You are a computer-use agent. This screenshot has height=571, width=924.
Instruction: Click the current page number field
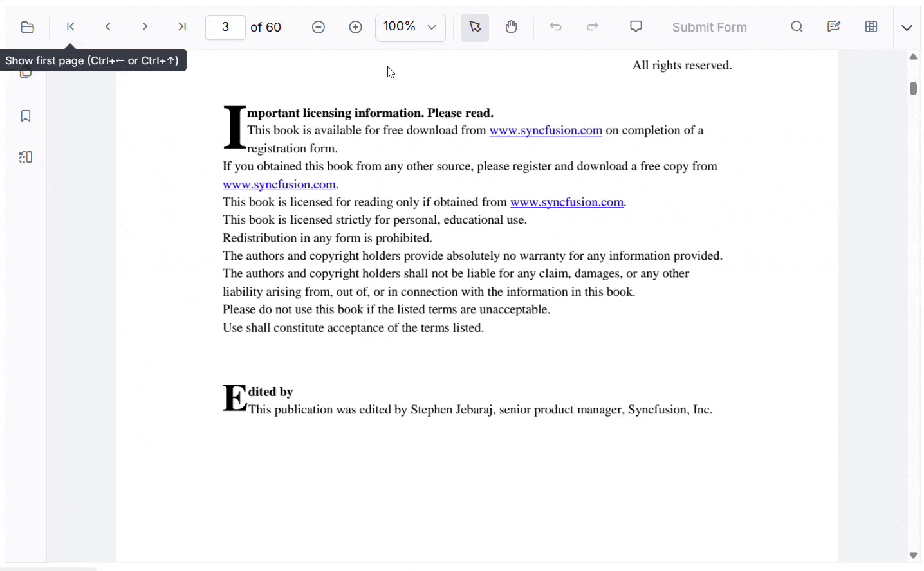(225, 27)
